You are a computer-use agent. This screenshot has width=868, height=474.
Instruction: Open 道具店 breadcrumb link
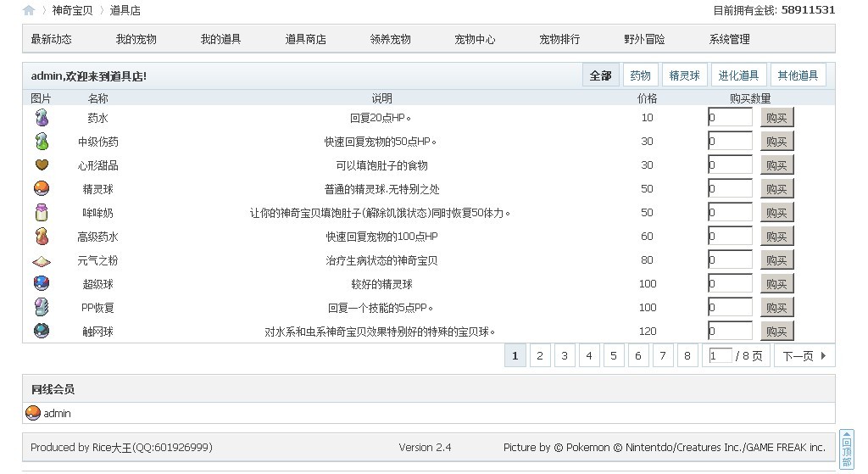tap(125, 10)
